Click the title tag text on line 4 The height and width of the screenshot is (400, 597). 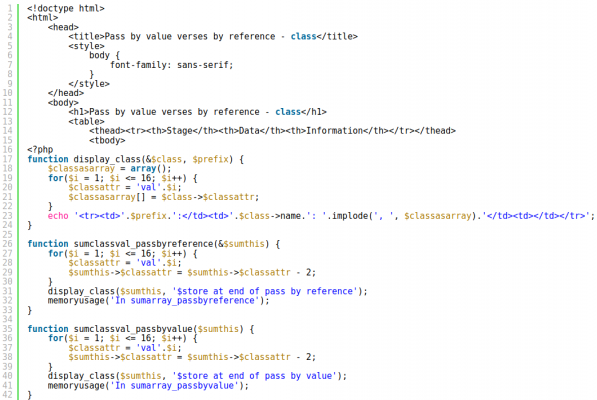tap(213, 37)
